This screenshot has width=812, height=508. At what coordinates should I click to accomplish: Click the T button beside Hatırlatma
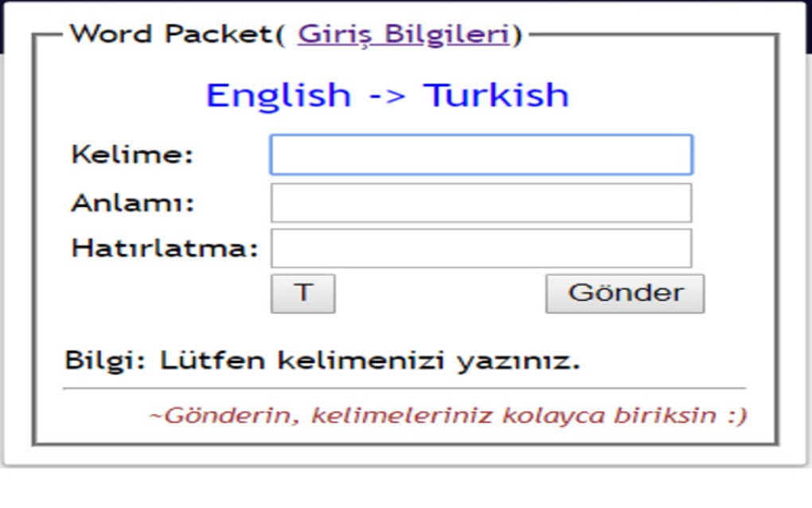[303, 293]
